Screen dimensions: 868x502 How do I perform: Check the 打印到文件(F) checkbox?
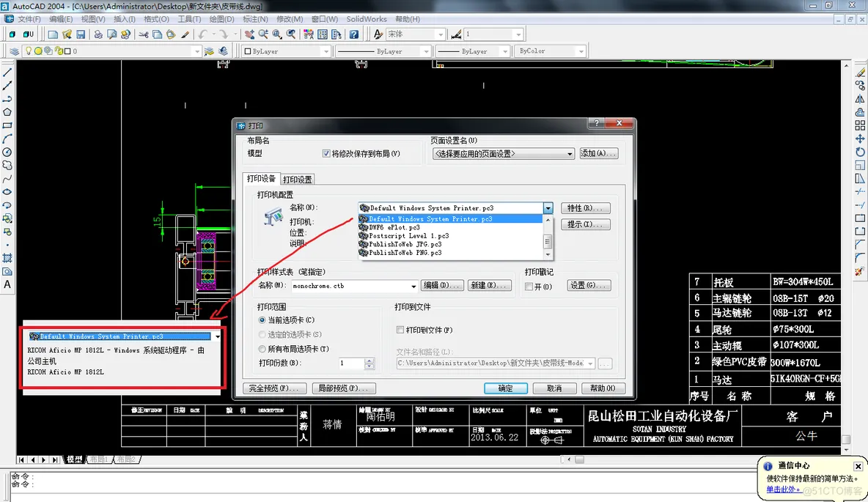pos(400,330)
